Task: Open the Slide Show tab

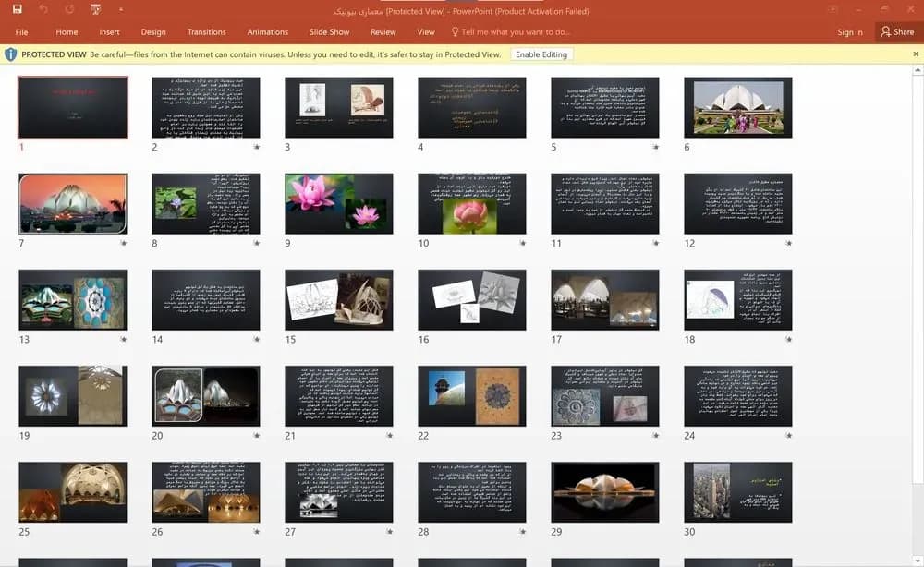Action: (329, 31)
